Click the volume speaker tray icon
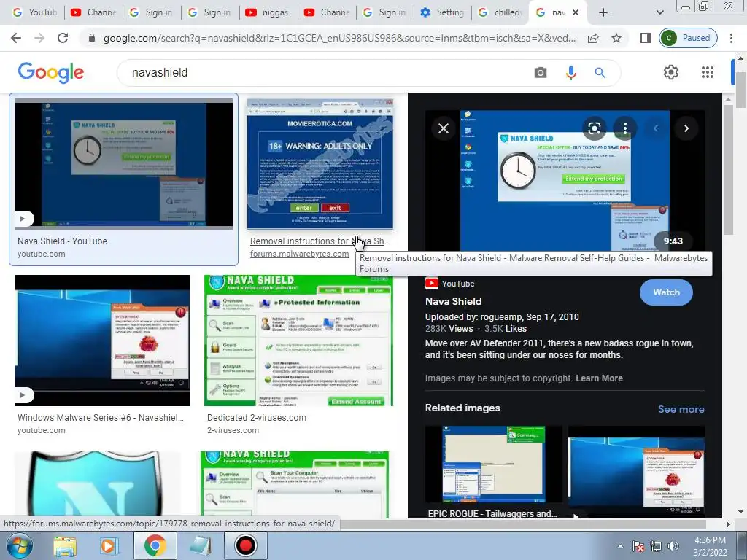The height and width of the screenshot is (560, 747). pyautogui.click(x=673, y=546)
